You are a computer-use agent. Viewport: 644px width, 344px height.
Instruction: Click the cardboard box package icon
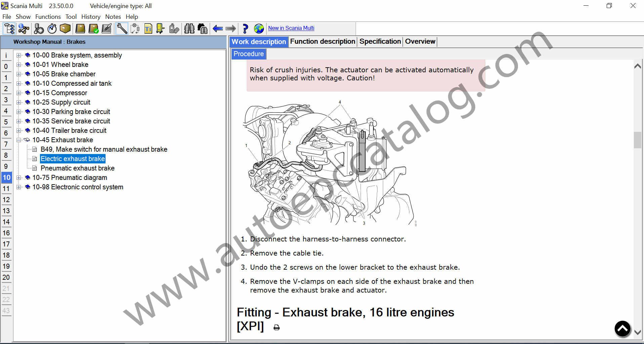click(65, 29)
